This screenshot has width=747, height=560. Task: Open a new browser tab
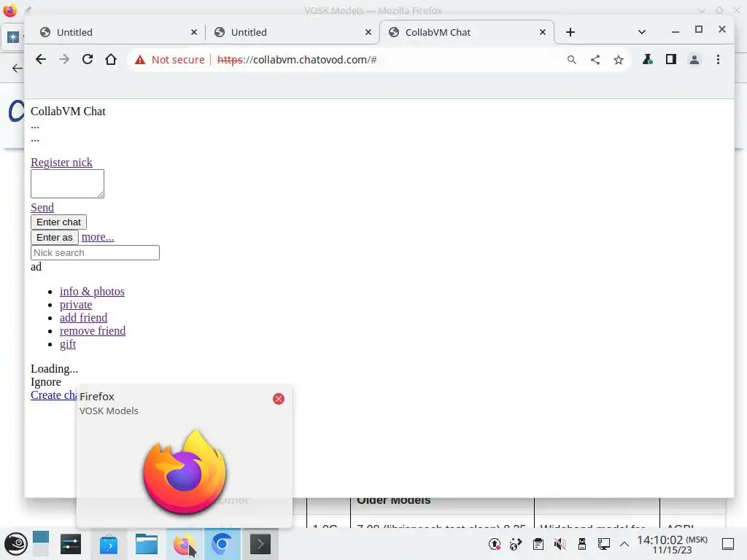point(570,32)
